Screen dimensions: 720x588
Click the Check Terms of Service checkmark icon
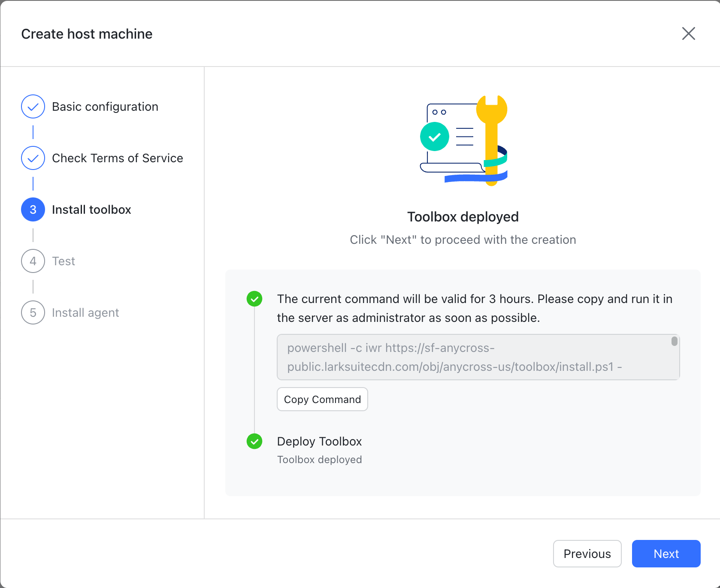pyautogui.click(x=33, y=158)
